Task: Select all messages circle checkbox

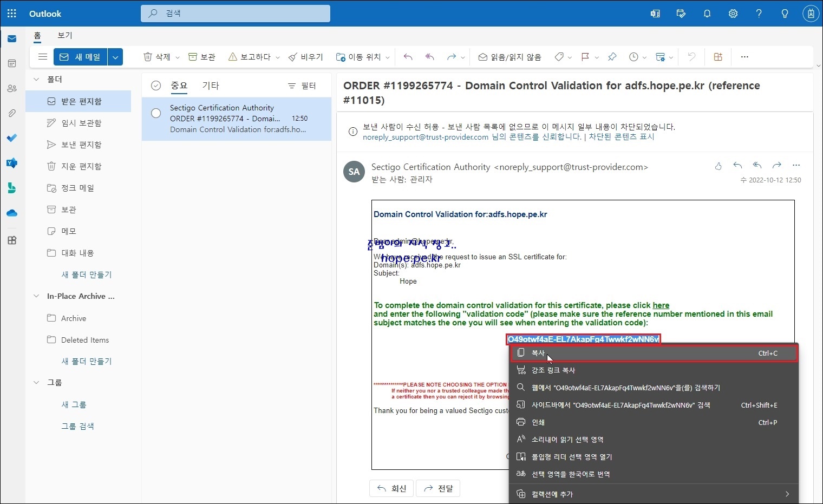Action: tap(156, 86)
